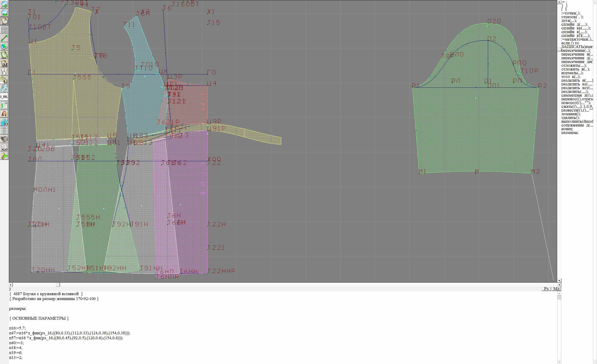Select the compass/divider tool icon
The width and height of the screenshot is (597, 364).
click(4, 72)
